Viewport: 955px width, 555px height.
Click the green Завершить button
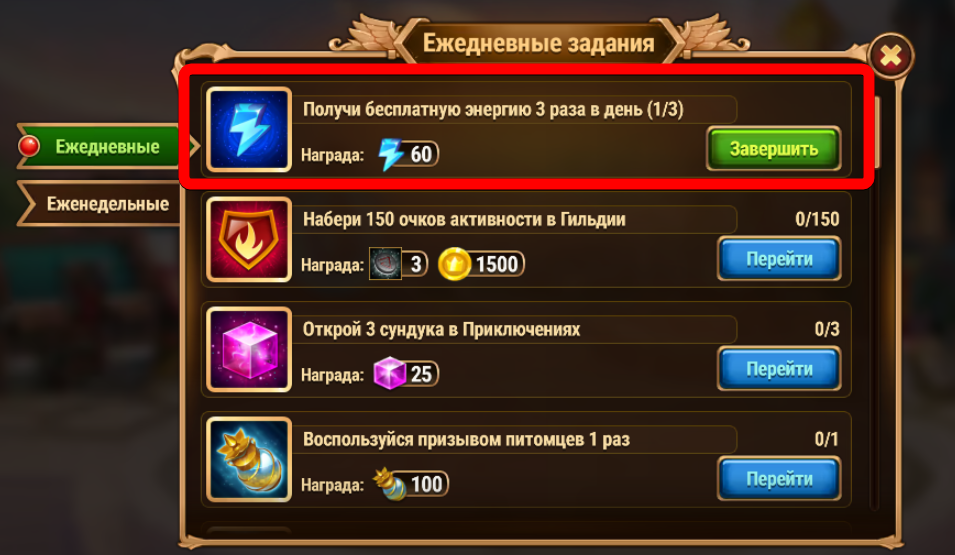coord(774,149)
